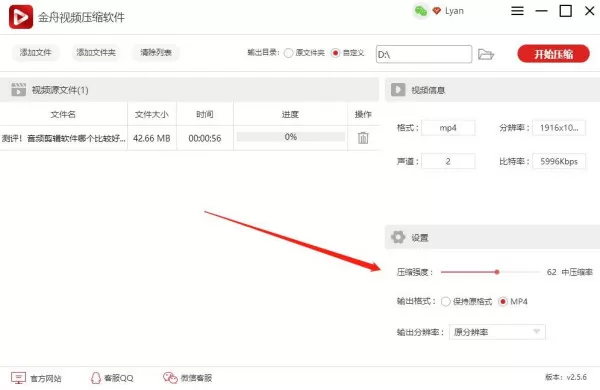600x390 pixels.
Task: Click the 操作 column header
Action: click(363, 114)
